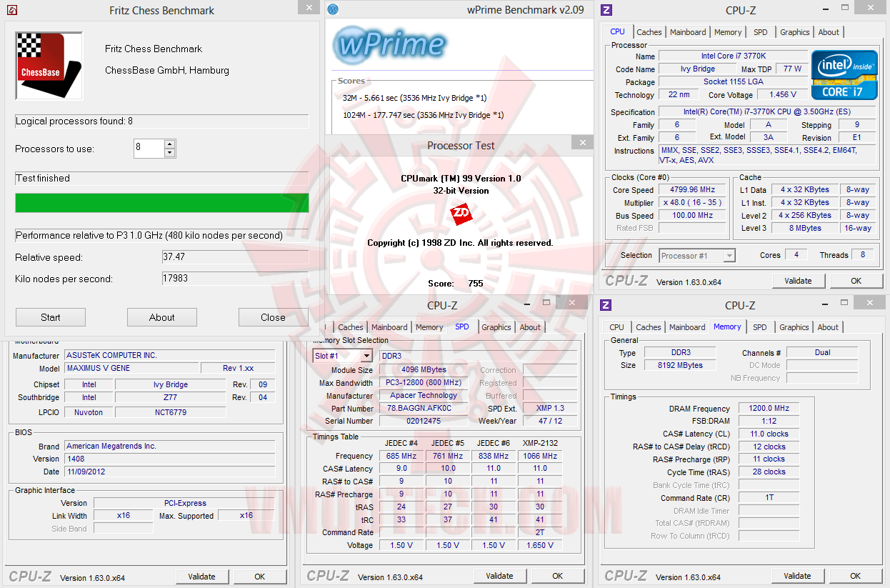This screenshot has width=890, height=588.
Task: Click the Intel Core i7 badge
Action: click(x=844, y=74)
